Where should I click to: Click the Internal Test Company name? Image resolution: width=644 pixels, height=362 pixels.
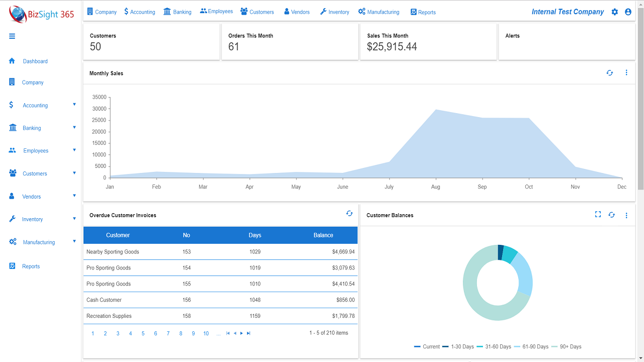[568, 12]
